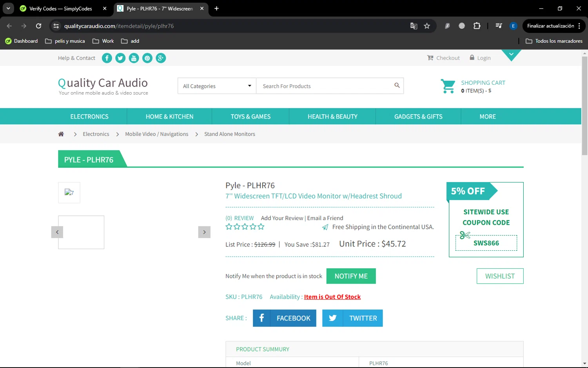Click the SWS866 coupon code box
Screen dimensions: 588x368
pos(486,243)
